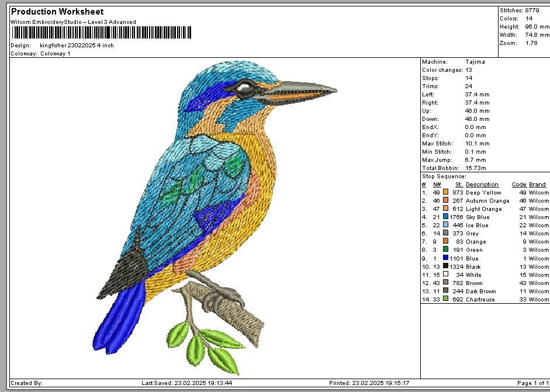This screenshot has width=550, height=392.
Task: Click the Autumn Orange thread swatch
Action: 446,200
